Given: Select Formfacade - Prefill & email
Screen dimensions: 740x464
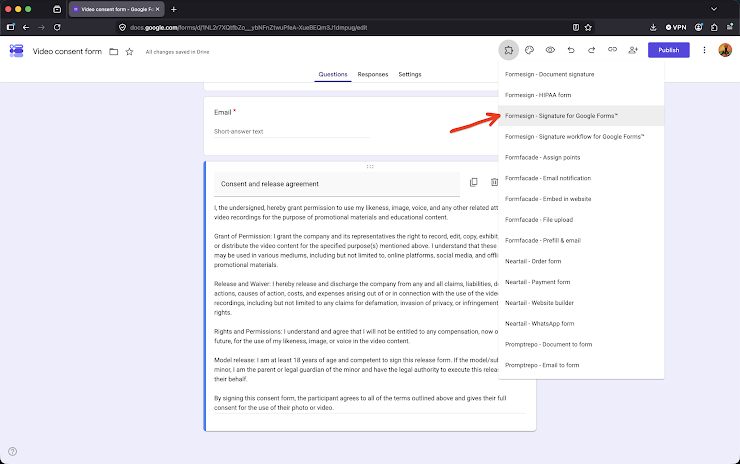Looking at the screenshot, I should 581,240.
